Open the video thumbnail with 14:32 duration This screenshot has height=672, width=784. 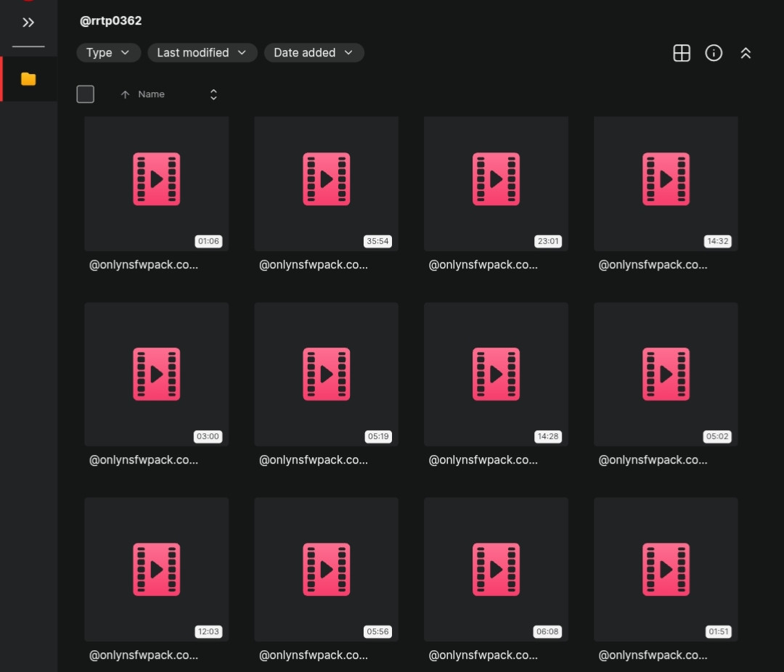(x=666, y=184)
